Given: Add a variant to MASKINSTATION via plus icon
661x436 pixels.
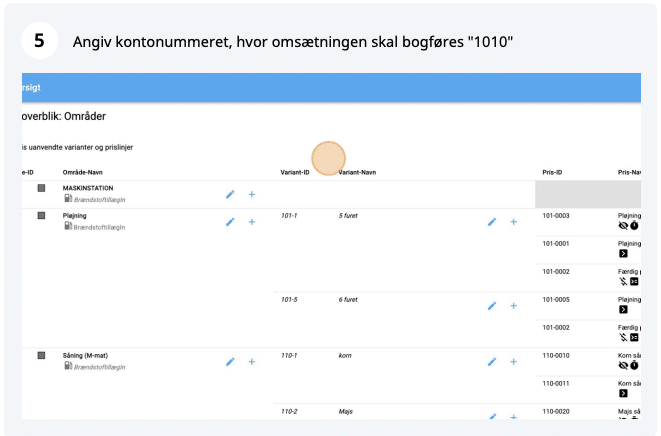Looking at the screenshot, I should [252, 194].
